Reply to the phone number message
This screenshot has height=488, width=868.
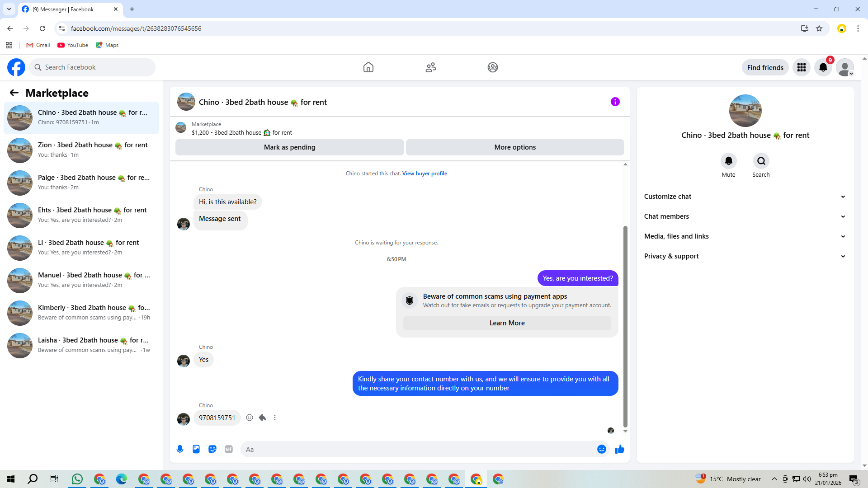[x=262, y=418]
